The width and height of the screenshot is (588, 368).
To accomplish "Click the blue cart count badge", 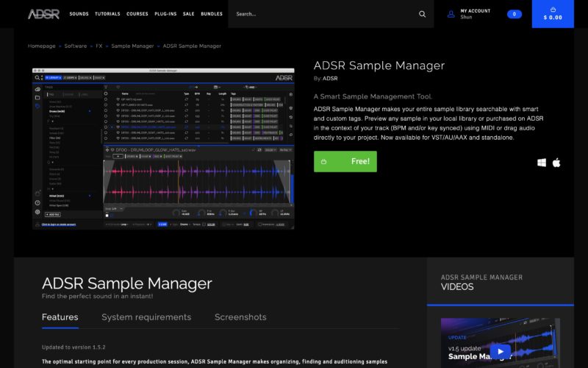I will tap(514, 14).
